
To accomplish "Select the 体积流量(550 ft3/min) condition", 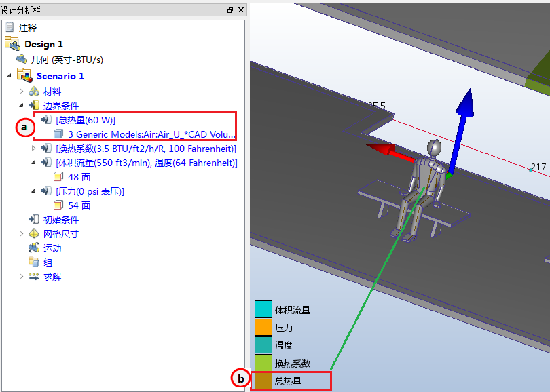I will coord(147,163).
